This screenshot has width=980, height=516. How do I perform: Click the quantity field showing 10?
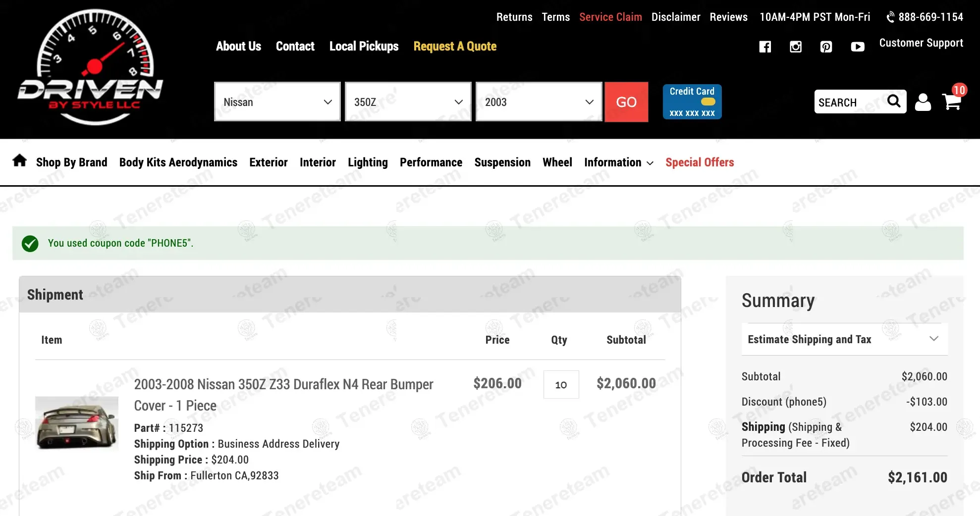pyautogui.click(x=561, y=384)
